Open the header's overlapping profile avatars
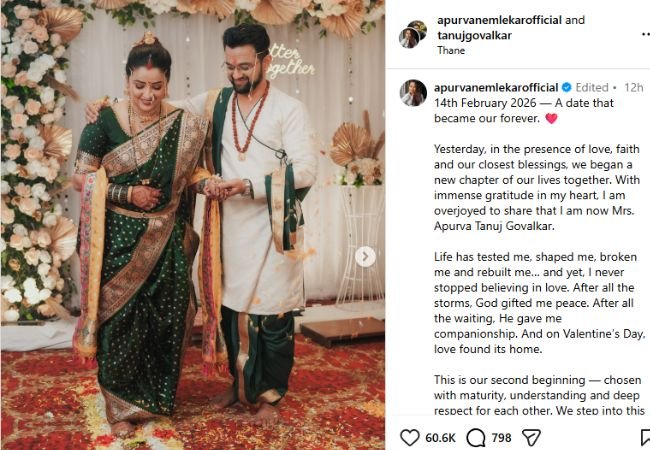The width and height of the screenshot is (650, 450). pos(413,34)
